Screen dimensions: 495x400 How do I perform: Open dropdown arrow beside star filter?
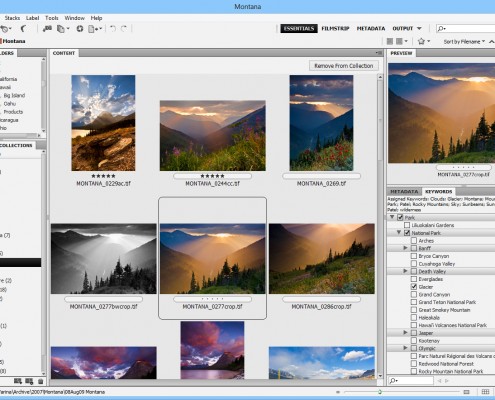(429, 41)
